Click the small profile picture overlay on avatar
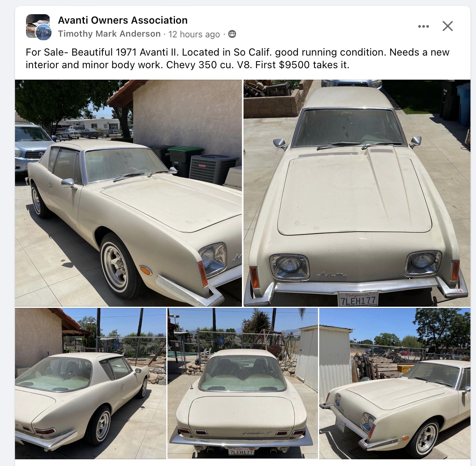The image size is (476, 466). click(44, 33)
